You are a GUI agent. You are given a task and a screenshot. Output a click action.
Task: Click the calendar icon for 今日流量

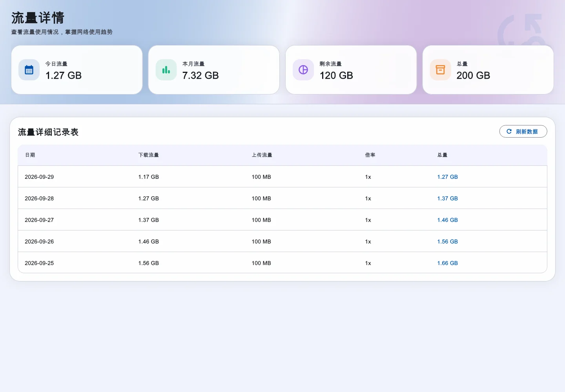point(29,70)
